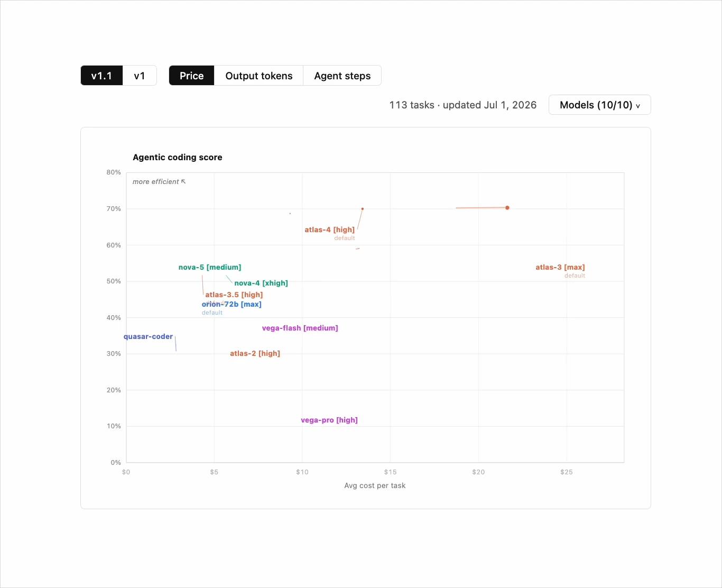Click the $10 x-axis tick label
This screenshot has width=722, height=588.
(302, 472)
